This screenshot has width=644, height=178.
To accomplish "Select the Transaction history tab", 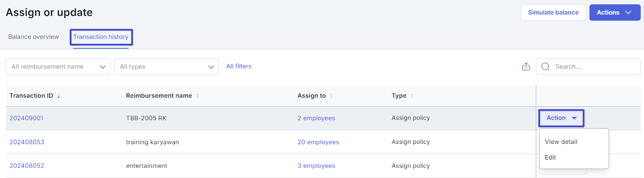I will point(101,37).
